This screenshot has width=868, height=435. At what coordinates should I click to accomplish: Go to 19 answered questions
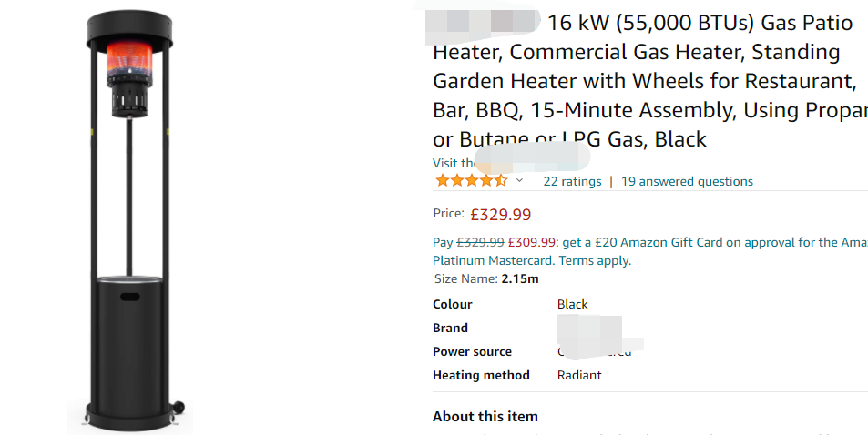[687, 181]
